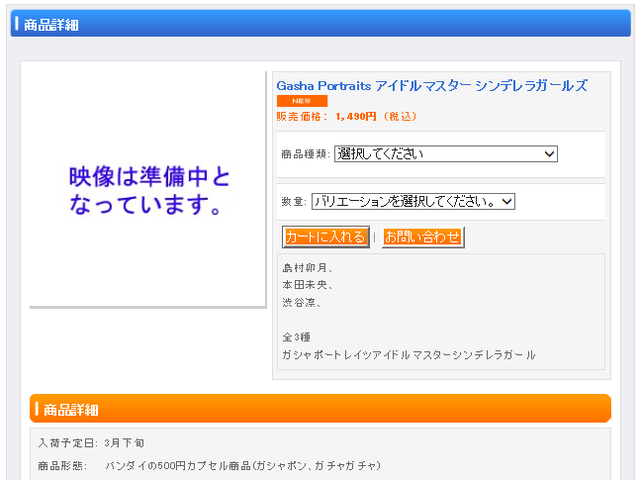640x480 pixels.
Task: Select the 入荷予定日 3月下旬 line
Action: [x=91, y=443]
